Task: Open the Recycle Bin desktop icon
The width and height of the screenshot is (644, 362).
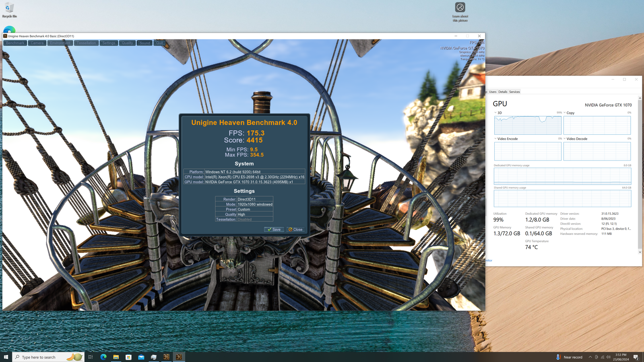Action: (9, 10)
